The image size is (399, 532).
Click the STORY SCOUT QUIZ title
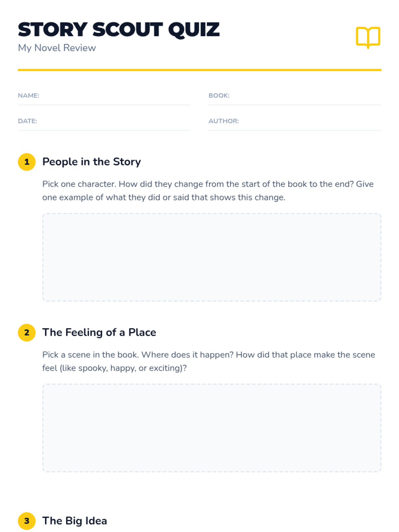click(x=119, y=30)
